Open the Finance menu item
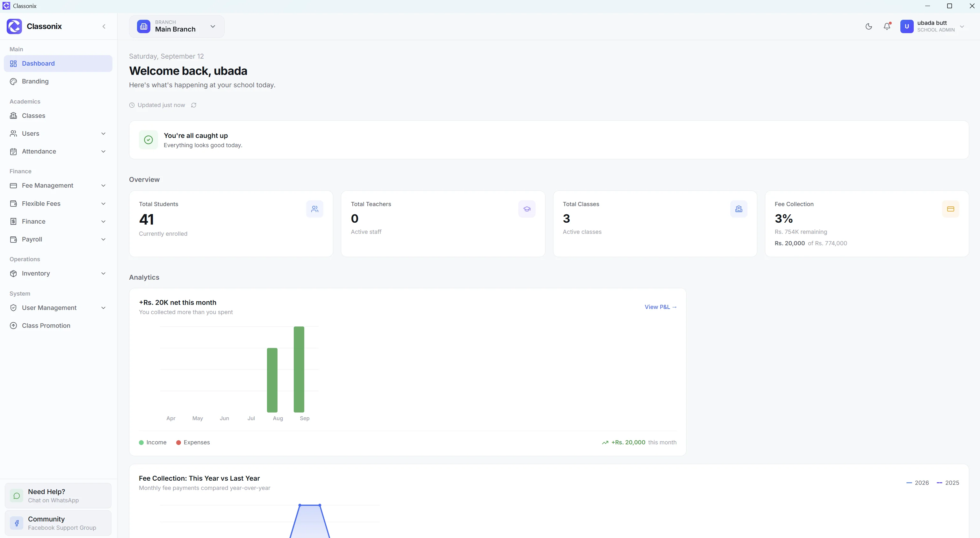The height and width of the screenshot is (538, 980). pyautogui.click(x=58, y=221)
